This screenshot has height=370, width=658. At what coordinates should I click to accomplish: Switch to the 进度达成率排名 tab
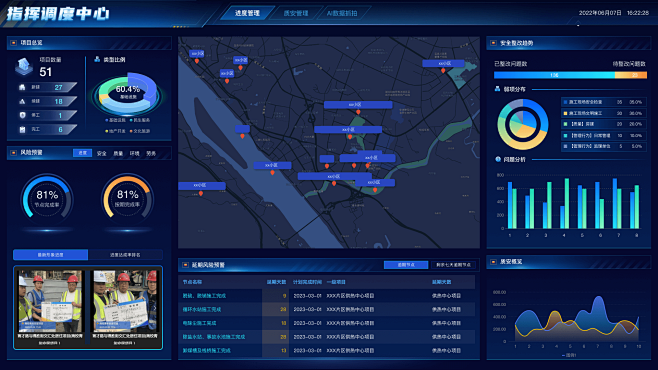coord(125,255)
